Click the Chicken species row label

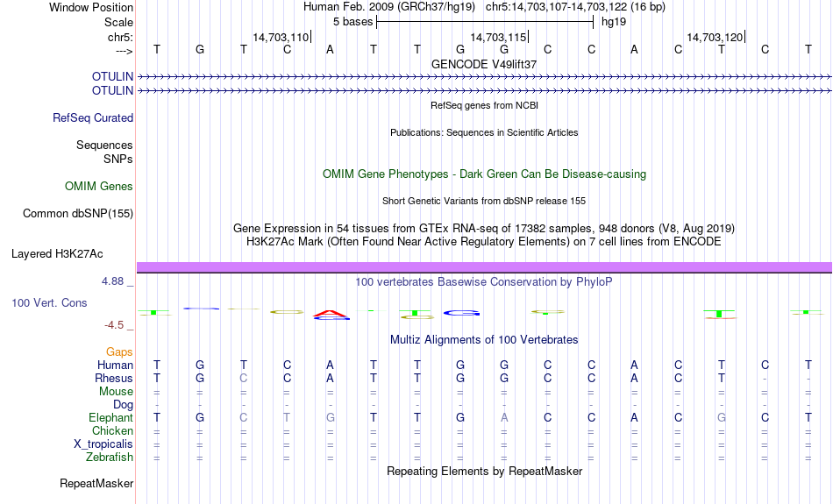click(112, 430)
